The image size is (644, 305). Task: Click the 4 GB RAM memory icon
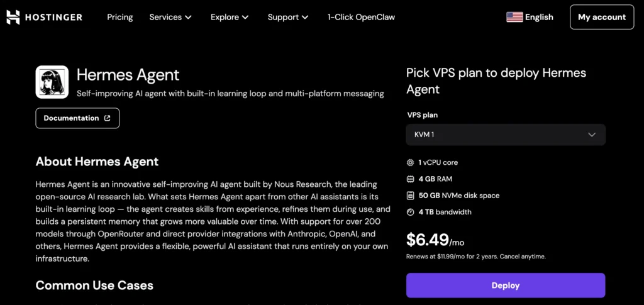pos(411,179)
